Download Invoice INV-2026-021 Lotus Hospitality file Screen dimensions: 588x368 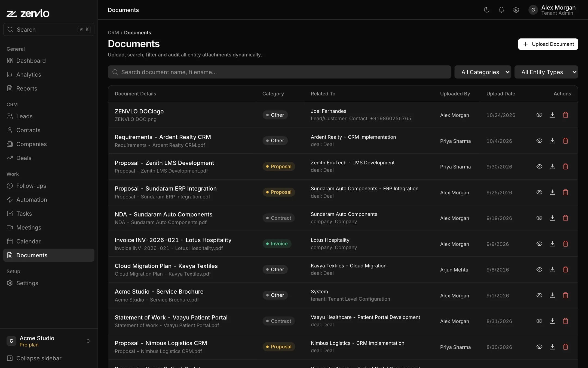552,244
